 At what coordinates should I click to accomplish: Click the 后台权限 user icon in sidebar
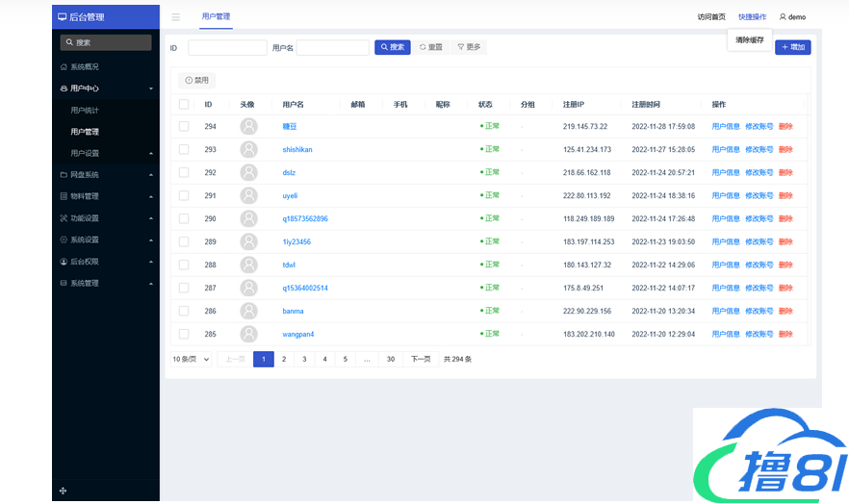[x=64, y=262]
